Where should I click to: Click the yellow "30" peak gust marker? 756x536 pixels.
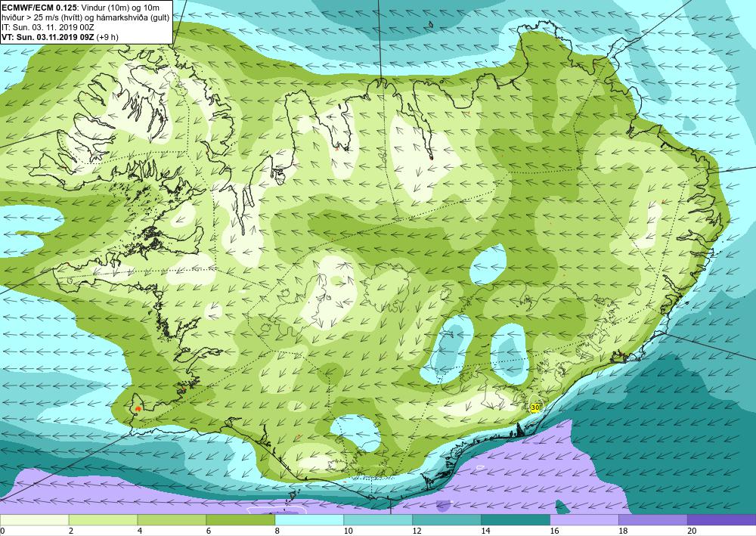point(534,407)
